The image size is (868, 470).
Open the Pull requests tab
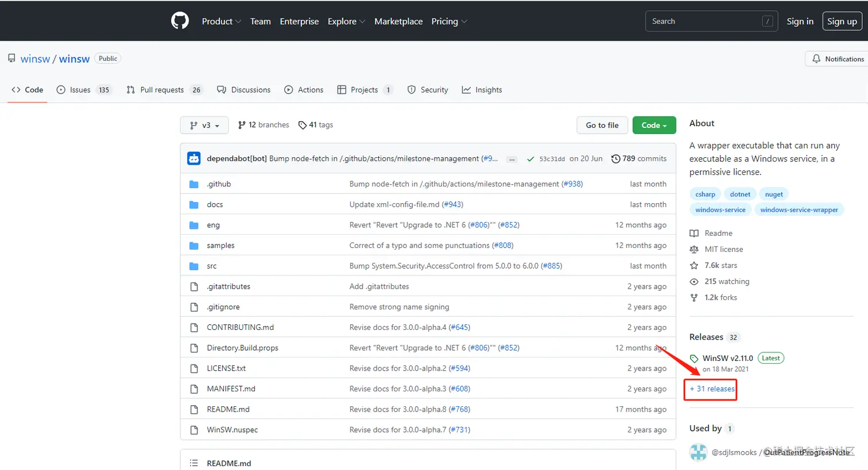pos(164,90)
